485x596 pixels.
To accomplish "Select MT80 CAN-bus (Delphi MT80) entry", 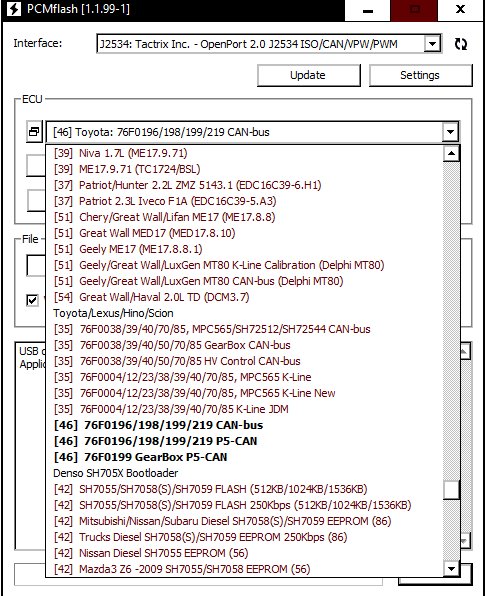I will [x=244, y=281].
